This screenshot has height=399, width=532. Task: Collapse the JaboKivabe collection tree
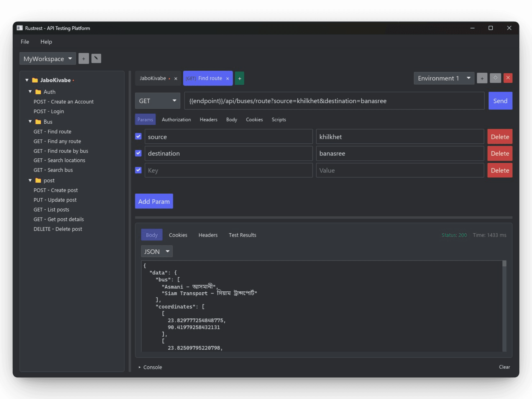pyautogui.click(x=27, y=80)
